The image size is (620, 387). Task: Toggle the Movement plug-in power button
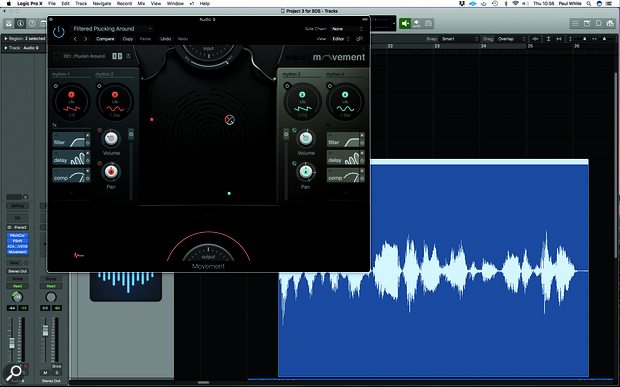(x=59, y=32)
